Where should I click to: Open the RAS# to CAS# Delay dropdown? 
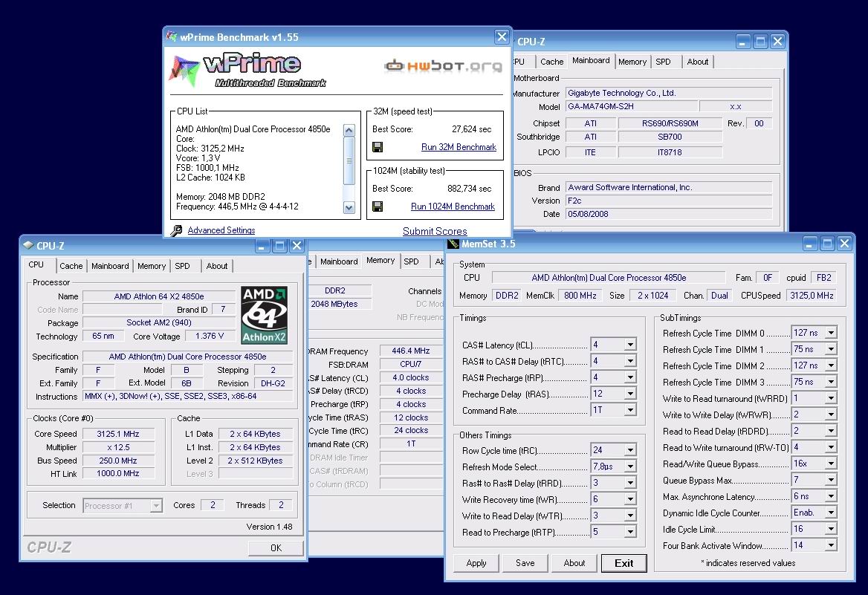(x=630, y=361)
